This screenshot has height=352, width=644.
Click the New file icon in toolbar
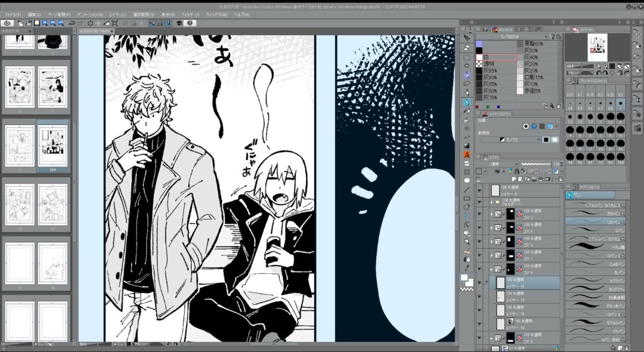(21, 23)
